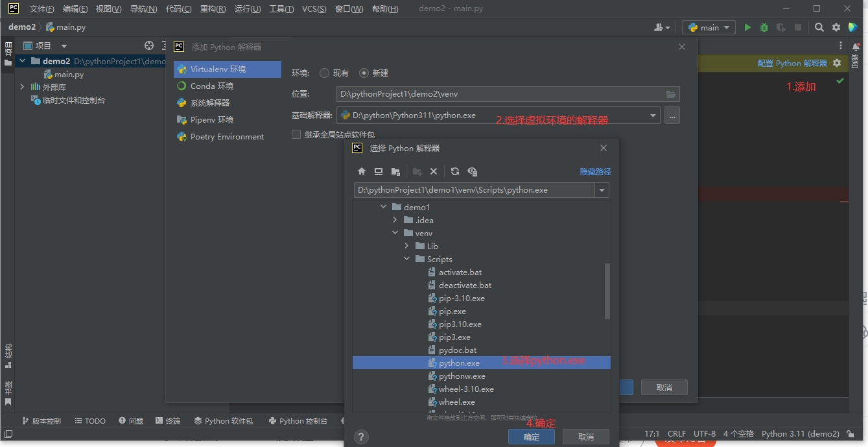Click locate target icon in project panel
Viewport: 868px width, 447px height.
(149, 45)
